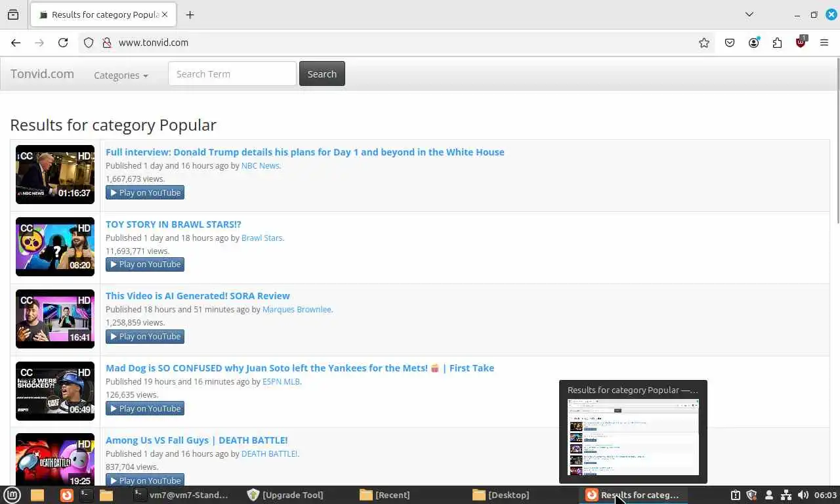Open a new browser tab

click(190, 14)
